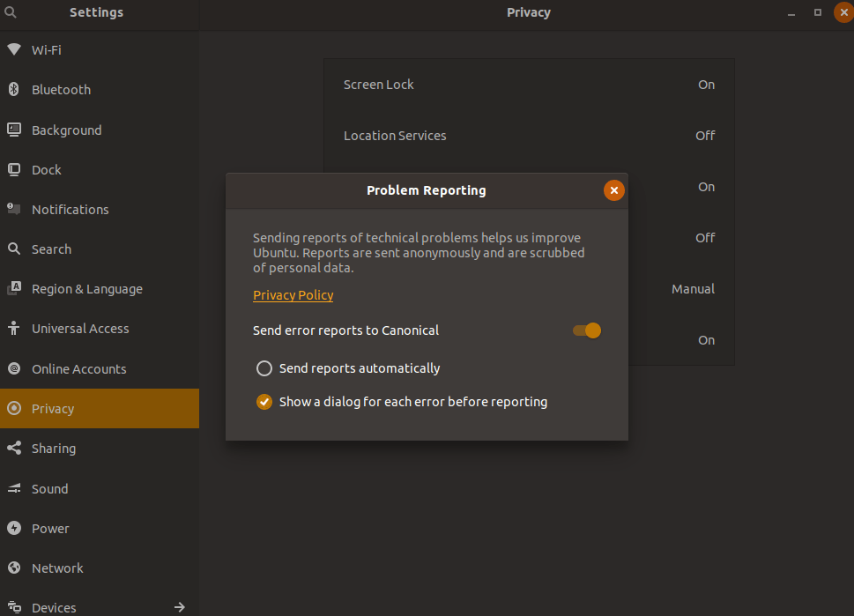Open Location Services settings row

[529, 135]
